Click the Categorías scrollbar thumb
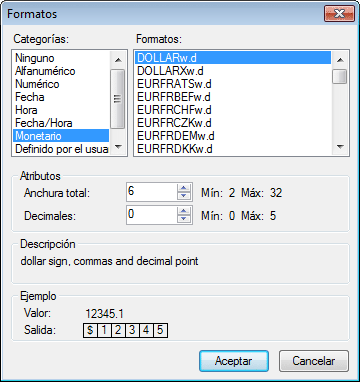The image size is (360, 382). tap(118, 99)
